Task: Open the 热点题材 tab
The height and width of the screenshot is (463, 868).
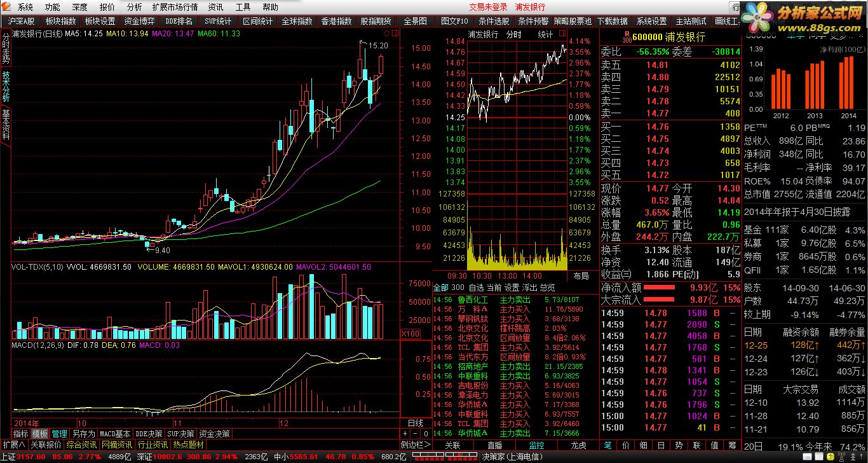Action: (189, 445)
